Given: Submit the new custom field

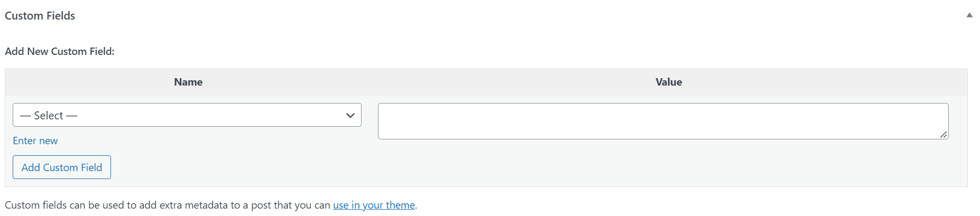Looking at the screenshot, I should [62, 167].
